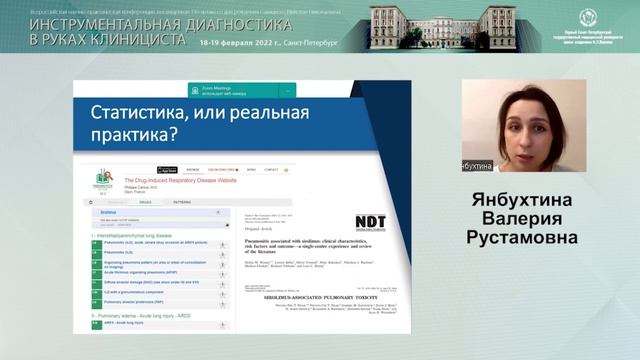The width and height of the screenshot is (640, 360).
Task: Open Pneumonitis (ILD), acute, severe ARDS picture link
Action: tap(156, 242)
